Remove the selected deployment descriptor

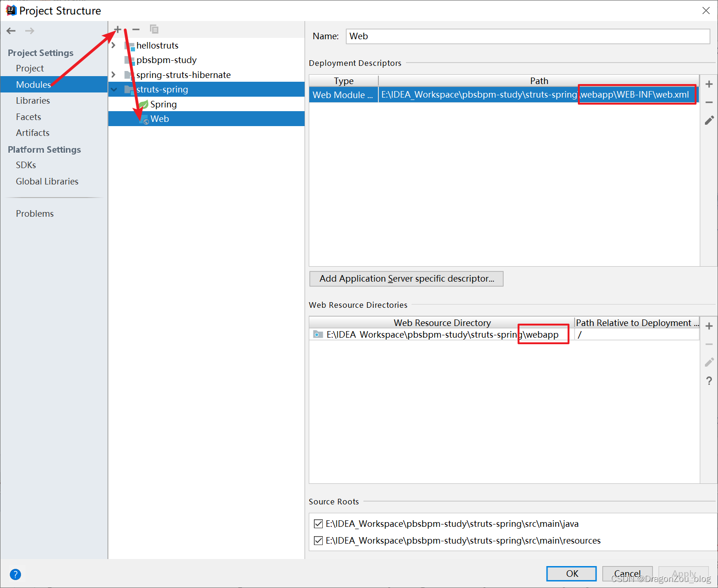tap(709, 102)
